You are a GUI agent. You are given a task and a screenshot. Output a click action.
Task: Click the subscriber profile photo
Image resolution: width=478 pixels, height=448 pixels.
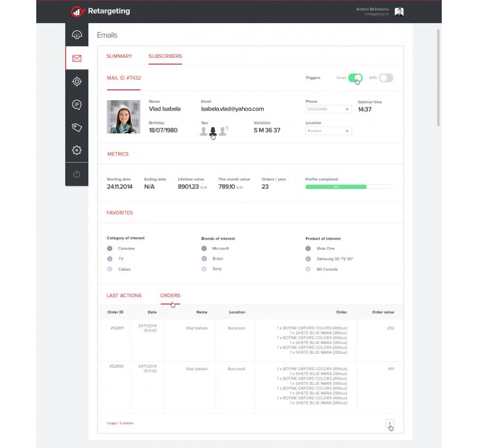[x=123, y=117]
